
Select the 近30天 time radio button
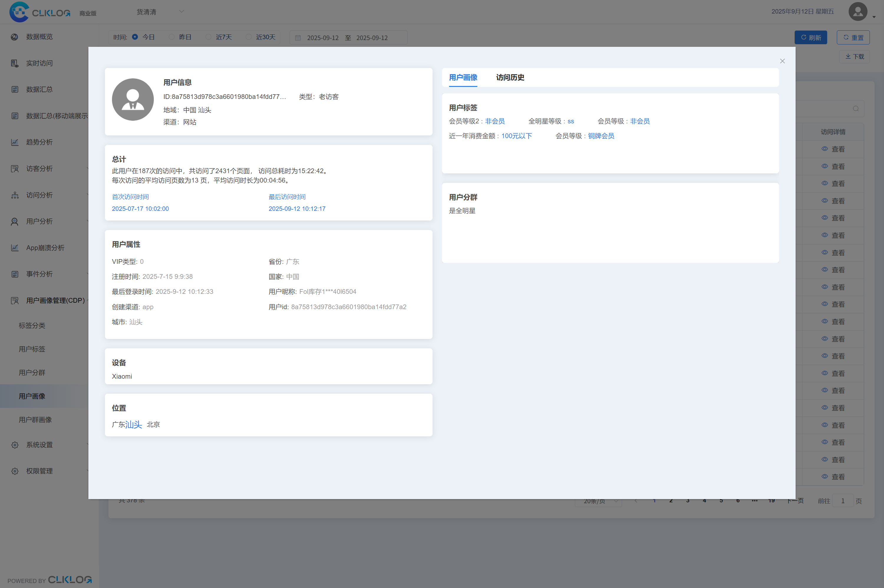(248, 37)
